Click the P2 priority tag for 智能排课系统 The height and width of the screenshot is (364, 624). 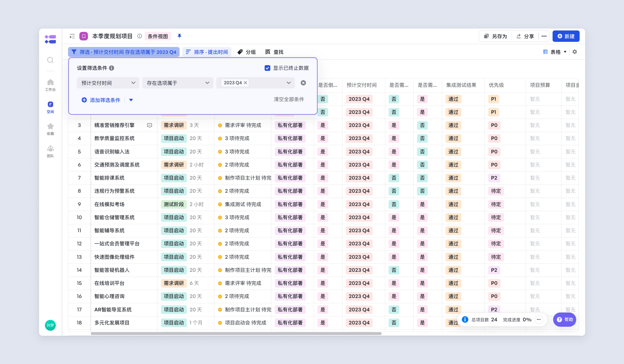click(x=494, y=178)
